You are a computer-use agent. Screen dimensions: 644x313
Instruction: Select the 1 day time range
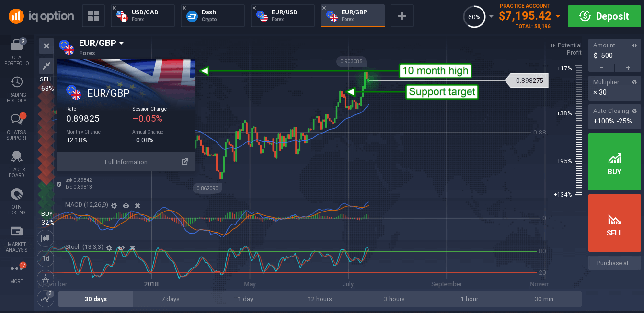click(245, 299)
